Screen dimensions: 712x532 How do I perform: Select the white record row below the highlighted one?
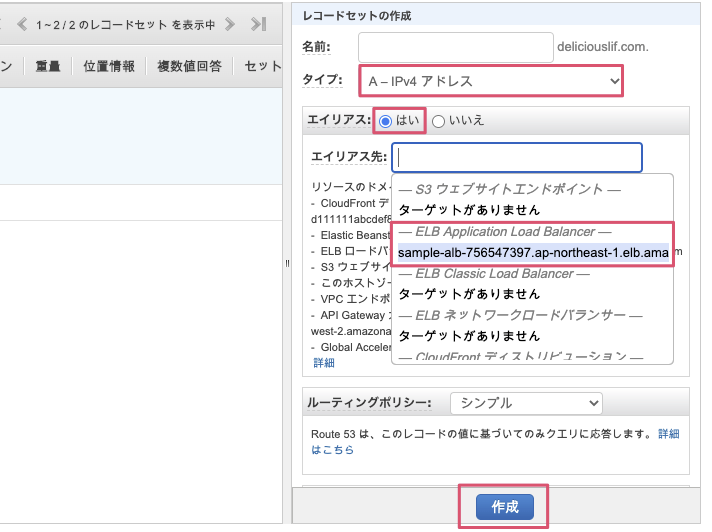click(140, 201)
